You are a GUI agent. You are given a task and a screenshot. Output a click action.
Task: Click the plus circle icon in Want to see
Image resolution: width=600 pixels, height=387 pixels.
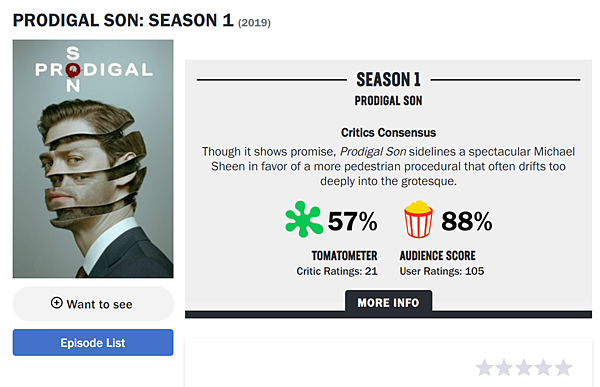click(x=57, y=303)
